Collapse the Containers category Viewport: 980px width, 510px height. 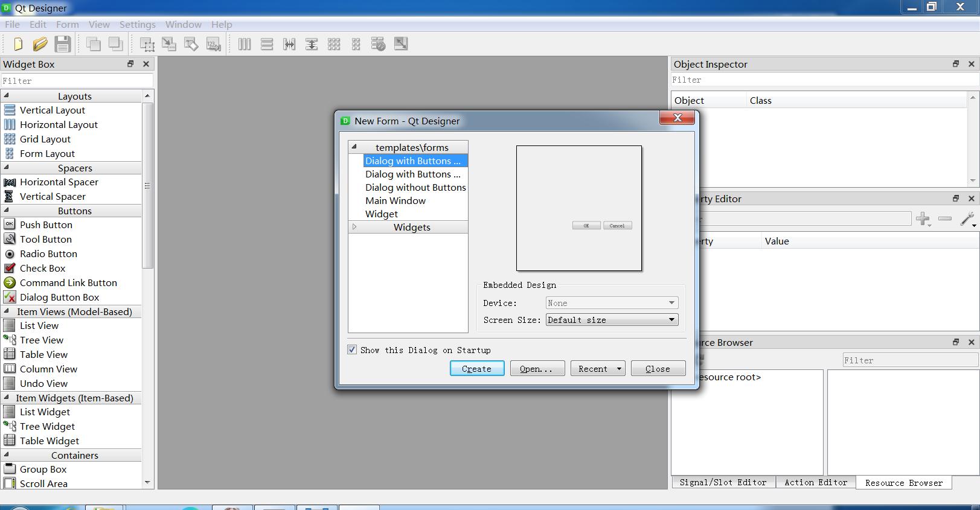[7, 454]
